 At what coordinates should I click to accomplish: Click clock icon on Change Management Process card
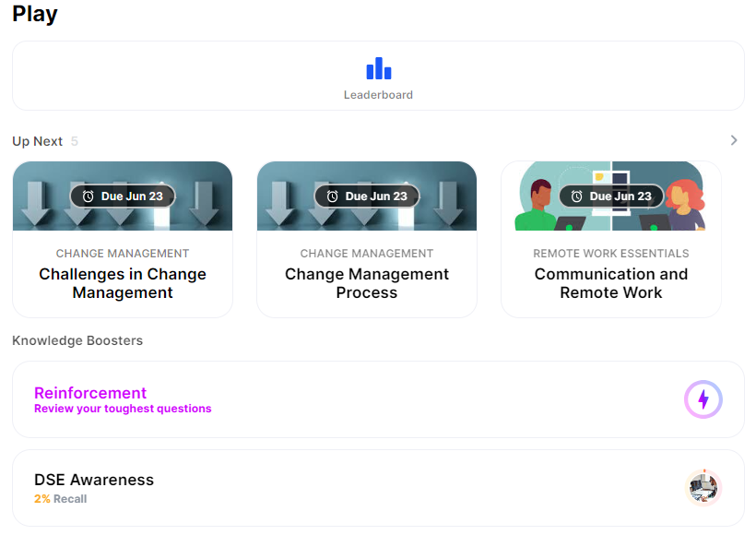click(x=332, y=196)
